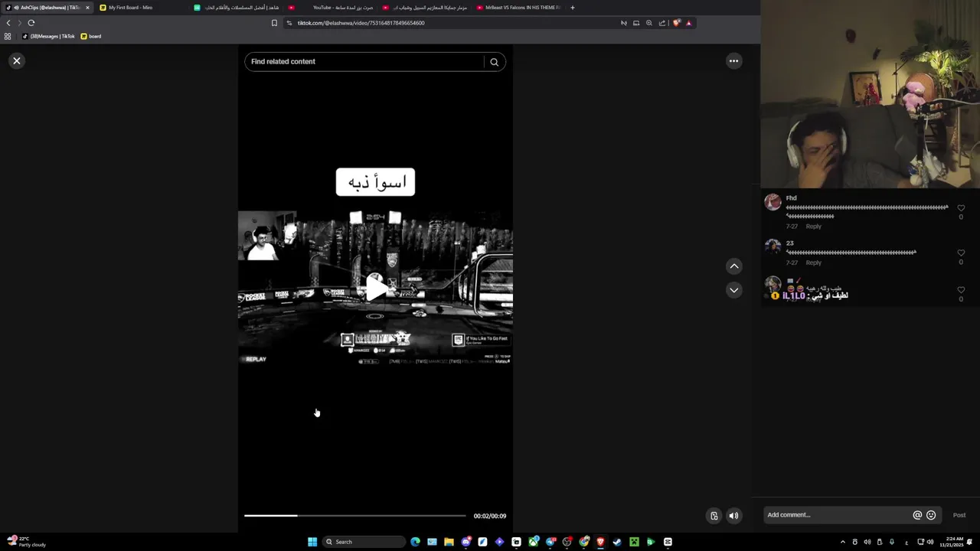Like Fhd's comment with heart icon
The width and height of the screenshot is (980, 551).
click(961, 208)
